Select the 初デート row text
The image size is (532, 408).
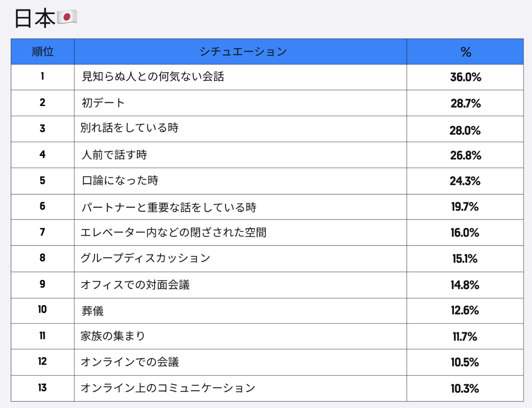pos(103,103)
